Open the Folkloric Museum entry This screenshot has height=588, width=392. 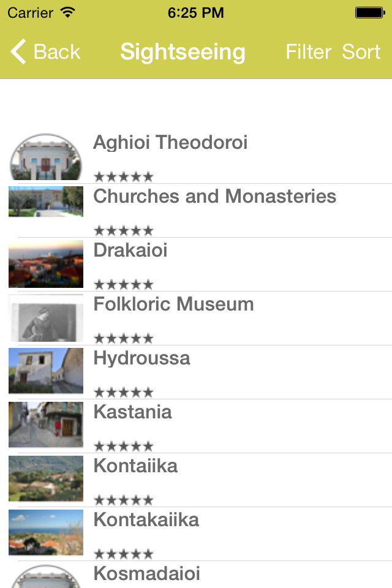(173, 304)
